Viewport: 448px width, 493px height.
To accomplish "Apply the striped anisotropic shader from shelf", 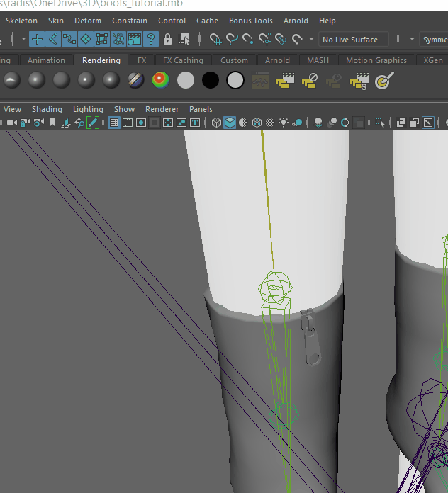I will pos(136,81).
